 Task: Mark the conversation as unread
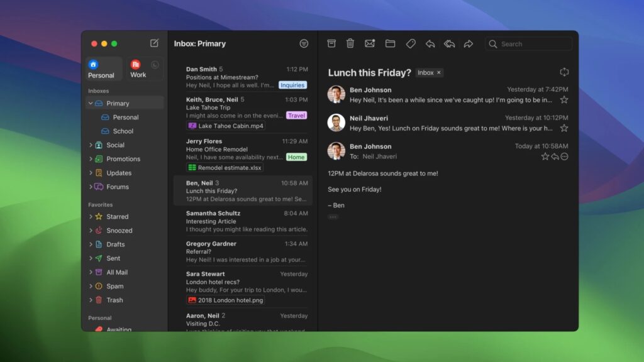[370, 43]
